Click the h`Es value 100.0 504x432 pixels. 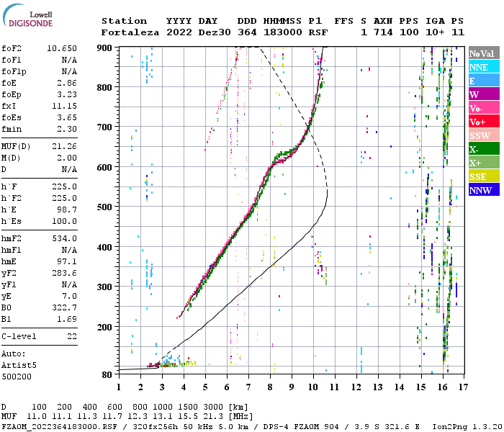(64, 221)
